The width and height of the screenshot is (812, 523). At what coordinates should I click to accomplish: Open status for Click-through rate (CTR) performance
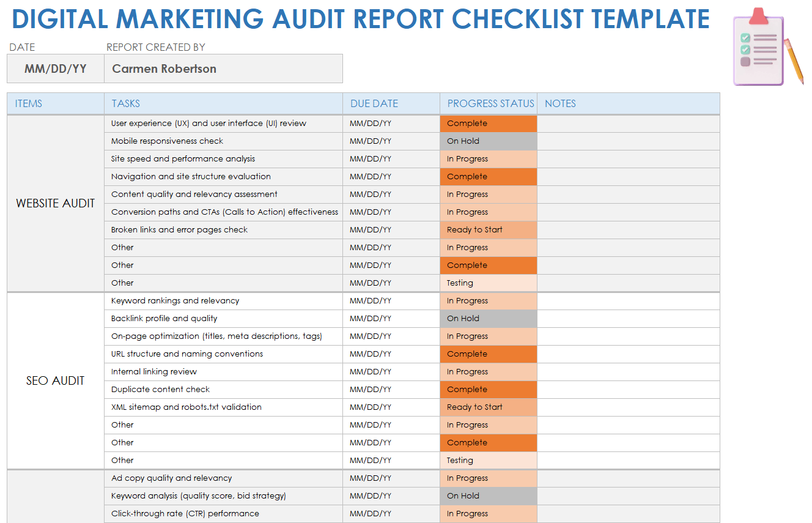point(488,514)
